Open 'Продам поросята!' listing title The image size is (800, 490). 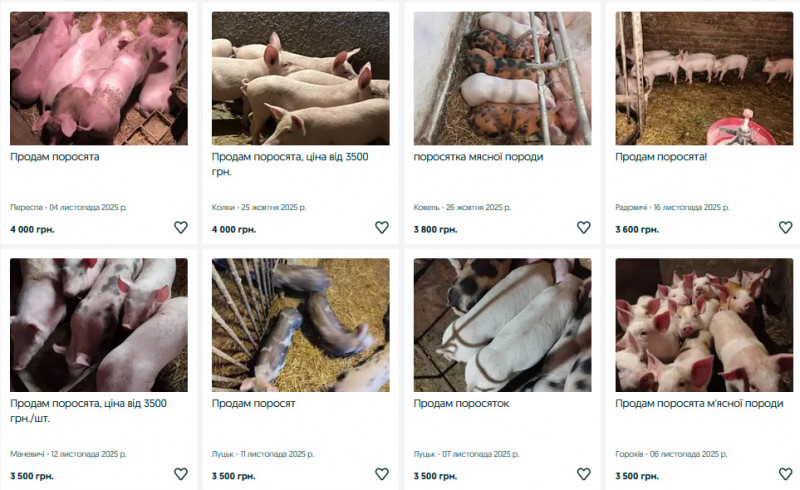(661, 157)
